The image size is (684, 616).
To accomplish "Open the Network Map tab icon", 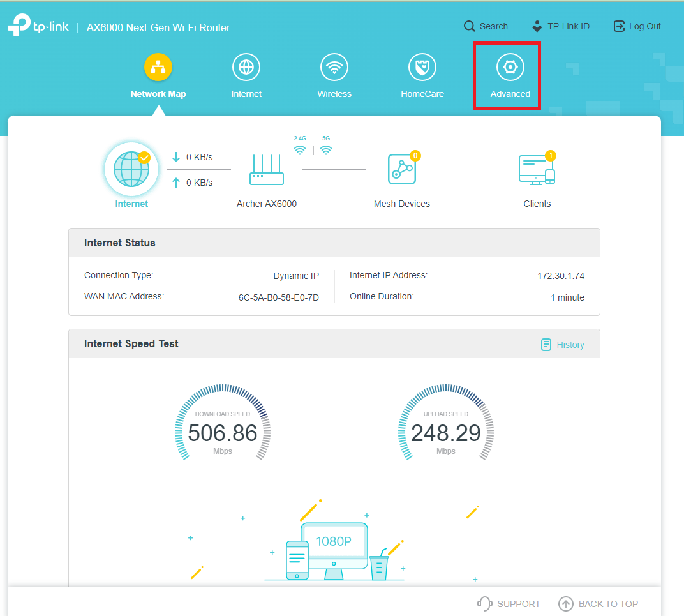I will pos(158,67).
